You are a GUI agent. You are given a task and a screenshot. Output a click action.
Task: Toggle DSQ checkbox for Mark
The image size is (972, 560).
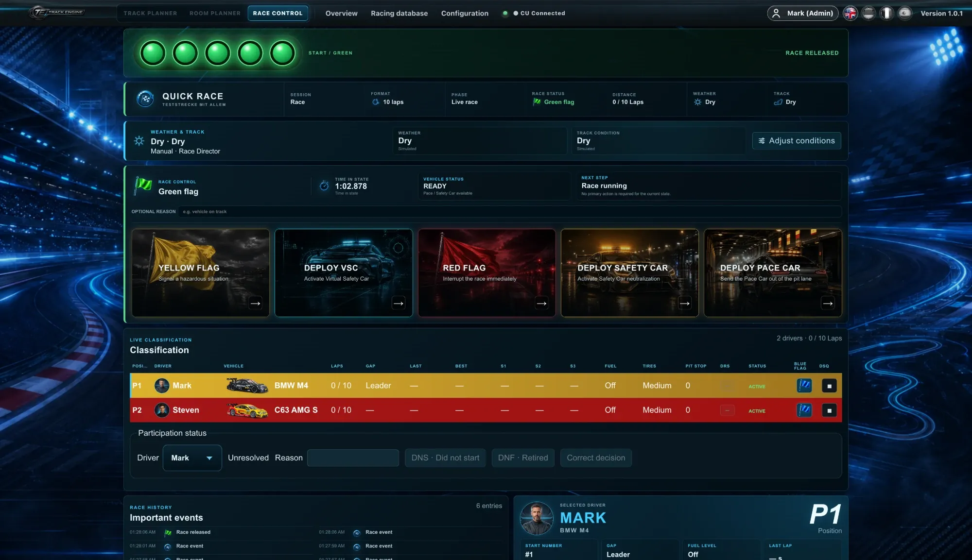pyautogui.click(x=829, y=386)
